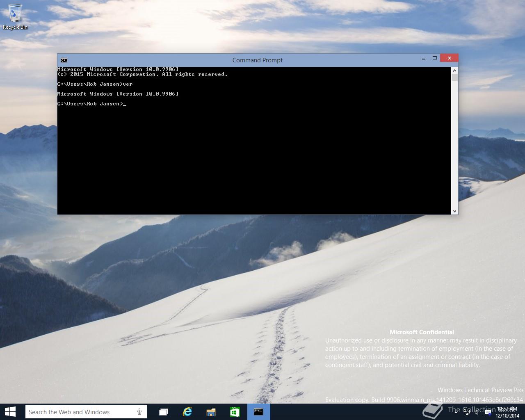
Task: Show hidden system tray icons
Action: click(x=456, y=412)
